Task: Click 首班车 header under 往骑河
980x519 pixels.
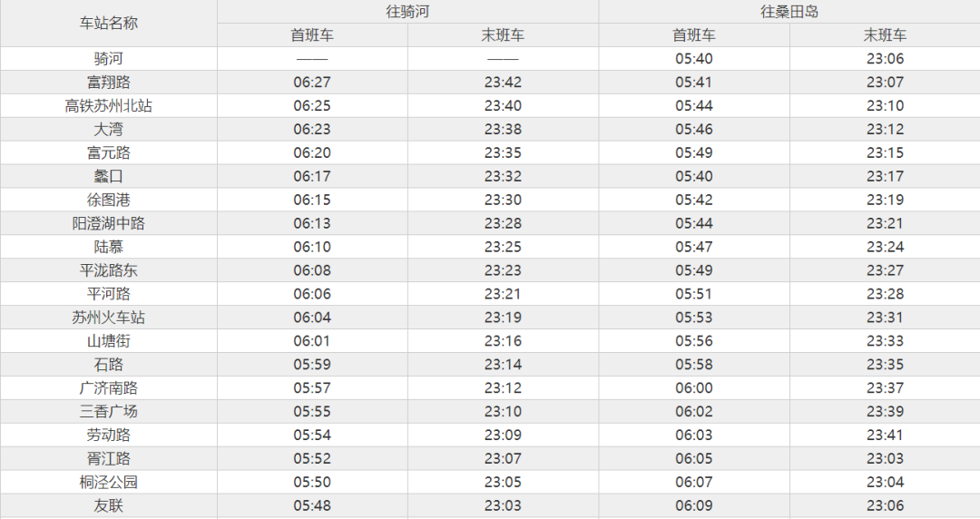Action: pyautogui.click(x=312, y=35)
